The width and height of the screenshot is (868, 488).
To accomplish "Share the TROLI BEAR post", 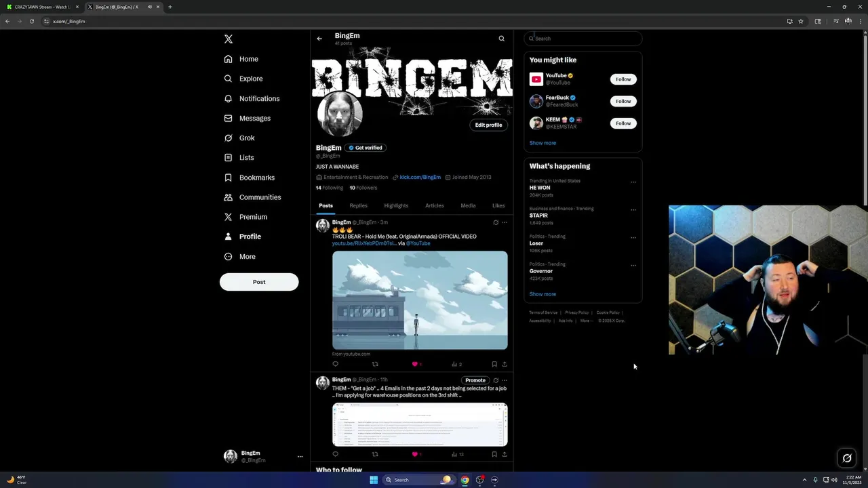I will coord(505,364).
